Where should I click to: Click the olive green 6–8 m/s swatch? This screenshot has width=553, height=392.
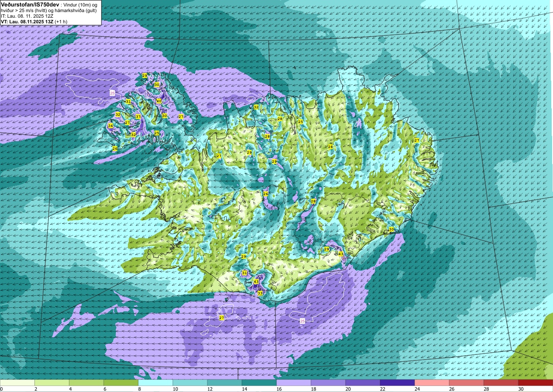click(x=121, y=383)
